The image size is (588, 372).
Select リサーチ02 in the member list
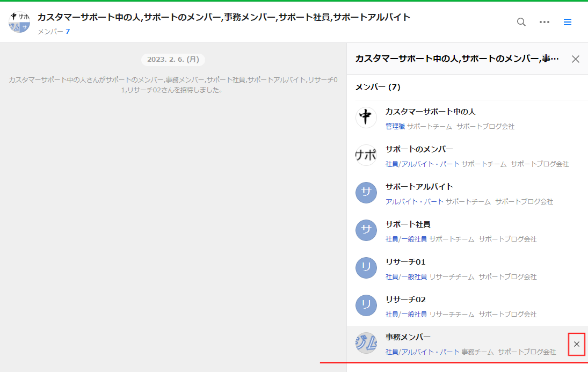[x=405, y=300]
